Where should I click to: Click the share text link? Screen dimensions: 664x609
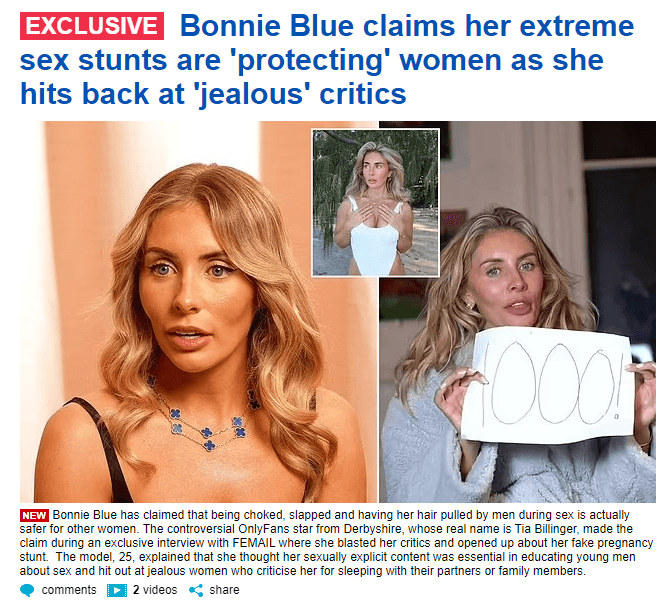coord(224,590)
